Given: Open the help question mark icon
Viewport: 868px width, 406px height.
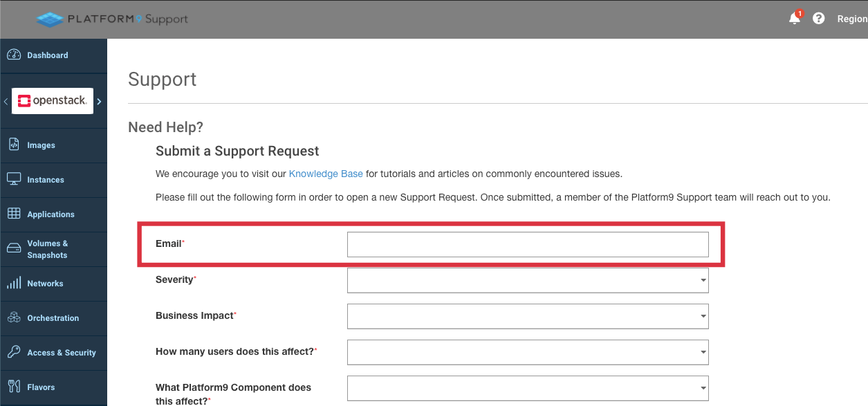Looking at the screenshot, I should (x=819, y=19).
